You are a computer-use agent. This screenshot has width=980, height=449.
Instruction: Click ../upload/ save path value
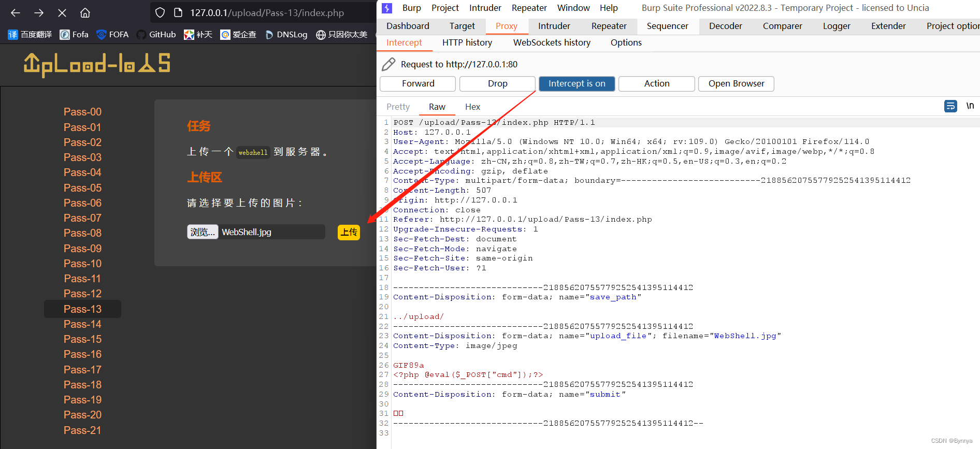419,316
